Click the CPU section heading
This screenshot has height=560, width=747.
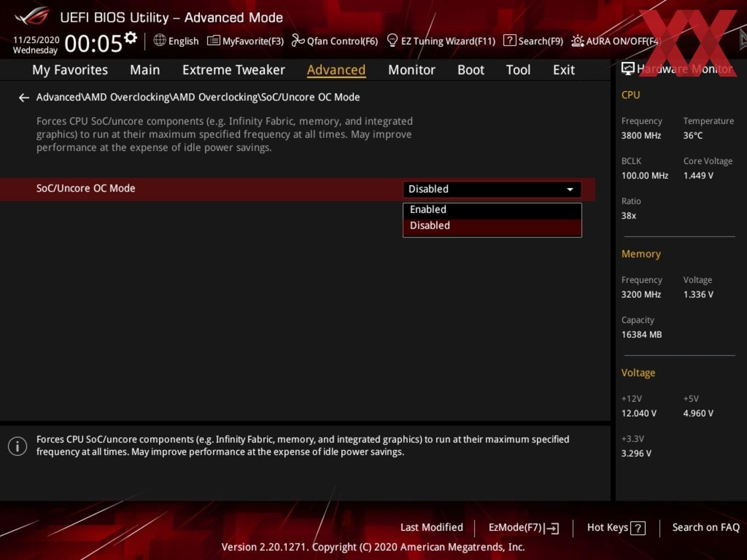point(631,95)
